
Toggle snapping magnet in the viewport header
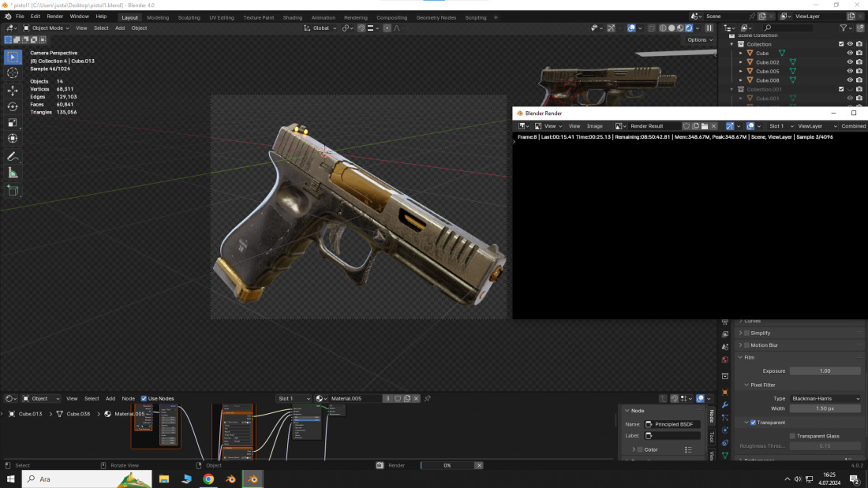point(361,28)
